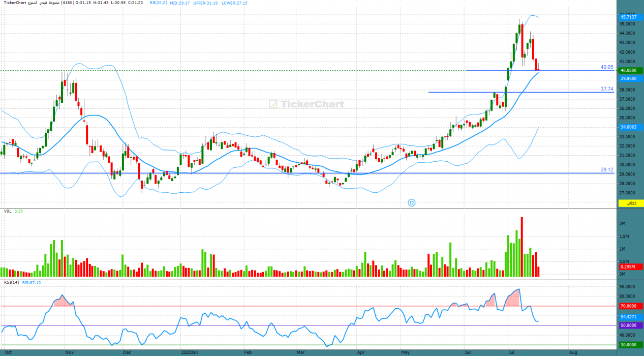Click the dividend 'D' marker on the chart
The image size is (644, 356).
tap(412, 202)
